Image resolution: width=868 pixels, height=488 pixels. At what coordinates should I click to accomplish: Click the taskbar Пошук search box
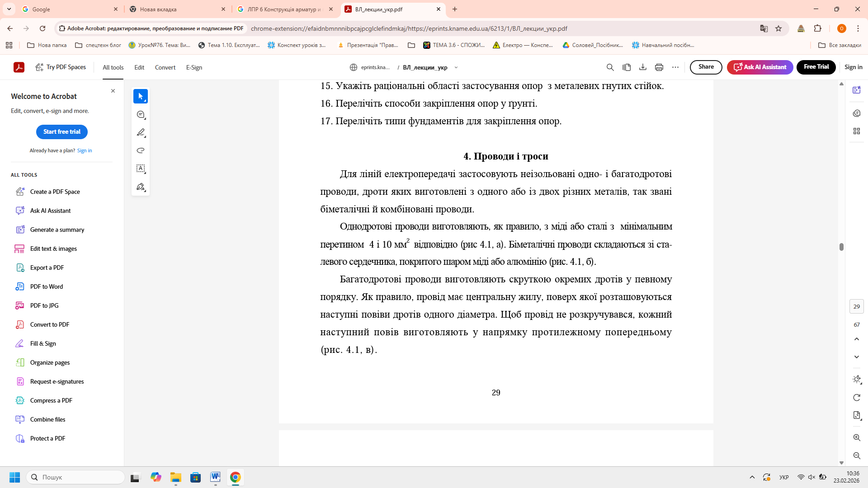pos(75,477)
